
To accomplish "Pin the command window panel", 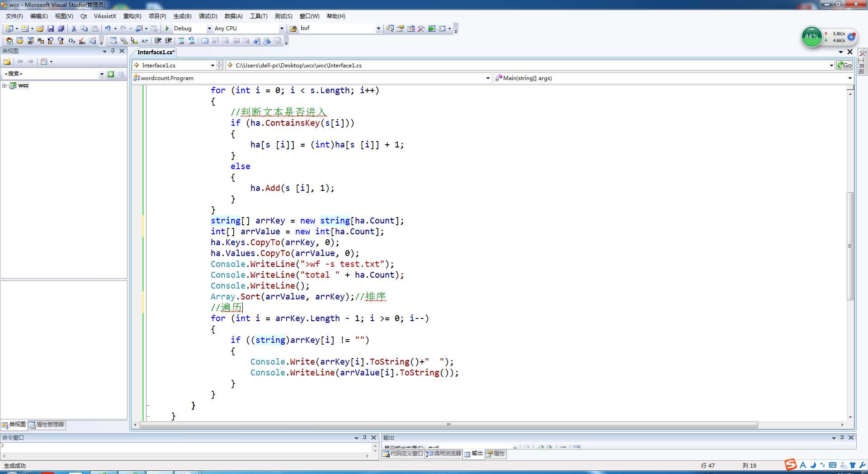I will tap(364, 437).
